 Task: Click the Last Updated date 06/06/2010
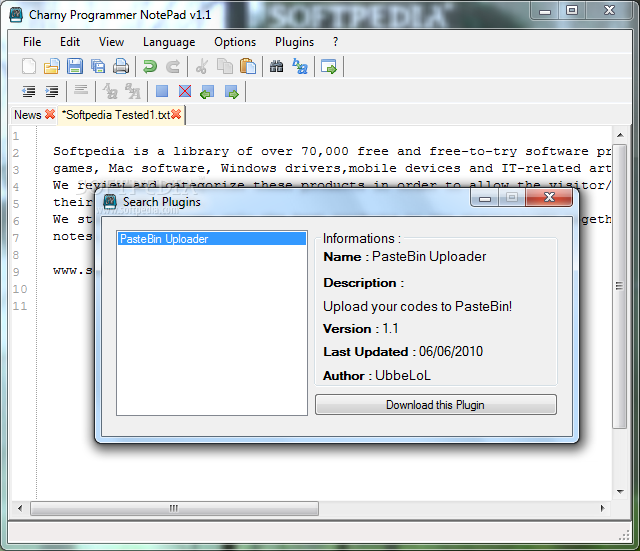coord(451,351)
